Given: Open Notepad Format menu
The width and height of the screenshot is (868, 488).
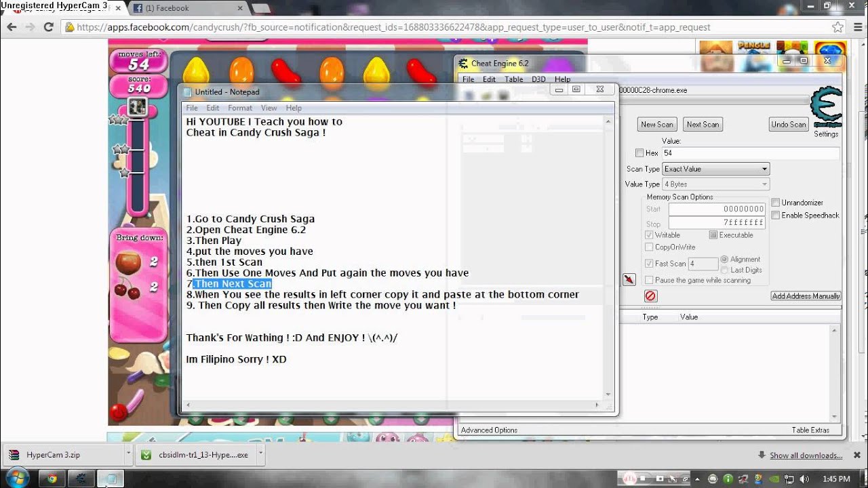Looking at the screenshot, I should [240, 108].
